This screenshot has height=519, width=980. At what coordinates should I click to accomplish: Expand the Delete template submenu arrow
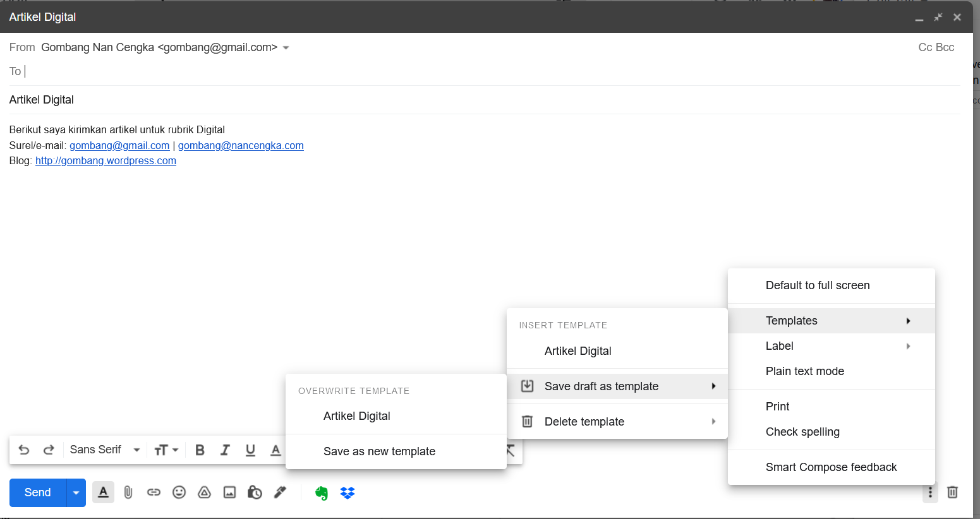(713, 422)
